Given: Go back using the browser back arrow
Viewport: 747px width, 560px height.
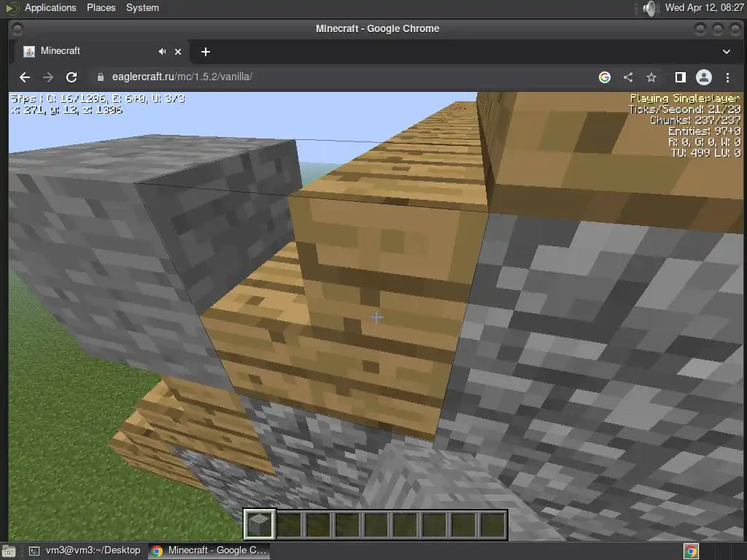Looking at the screenshot, I should (25, 77).
